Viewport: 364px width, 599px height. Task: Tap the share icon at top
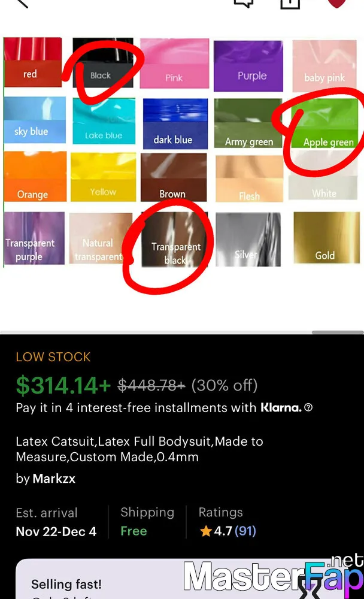pos(290,4)
